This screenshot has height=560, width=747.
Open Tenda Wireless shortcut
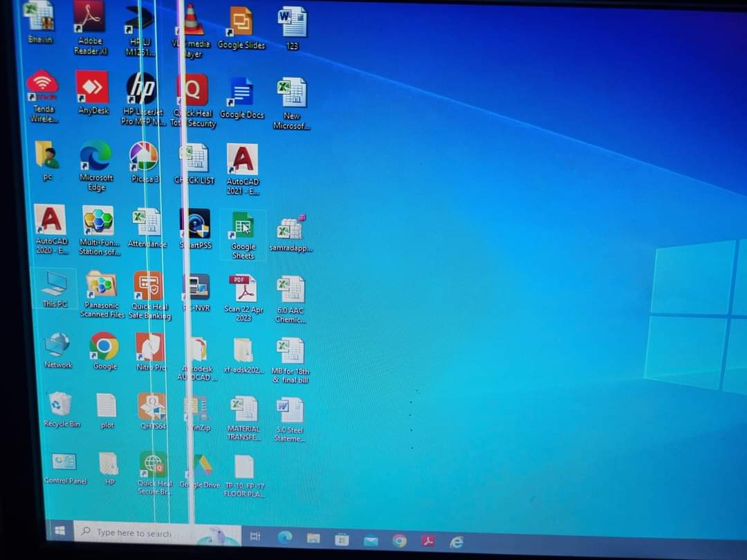click(x=44, y=97)
